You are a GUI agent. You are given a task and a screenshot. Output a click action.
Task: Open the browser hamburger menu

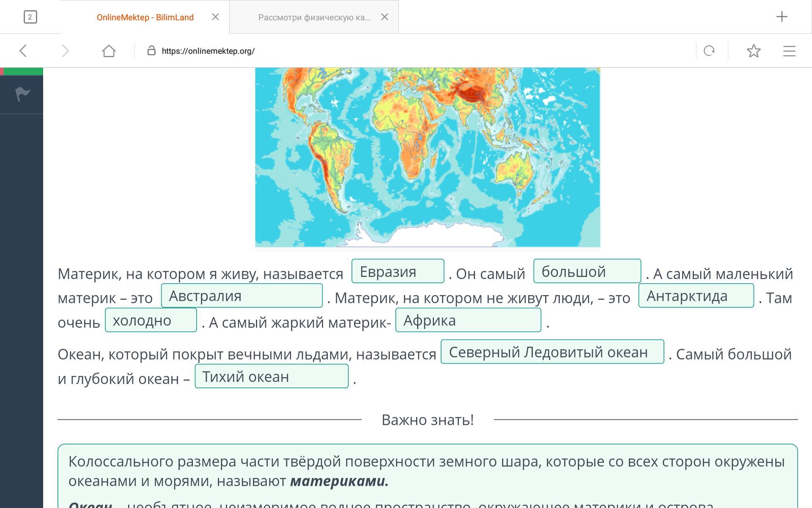789,51
